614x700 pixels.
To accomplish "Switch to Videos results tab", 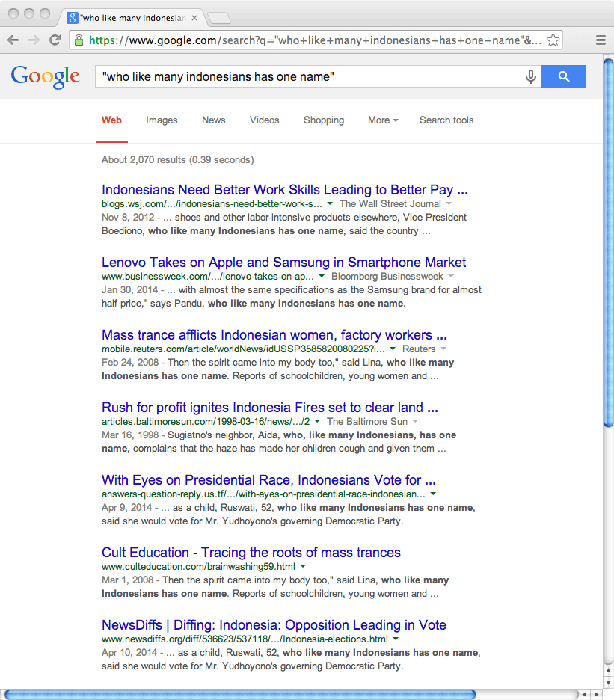I will [264, 120].
